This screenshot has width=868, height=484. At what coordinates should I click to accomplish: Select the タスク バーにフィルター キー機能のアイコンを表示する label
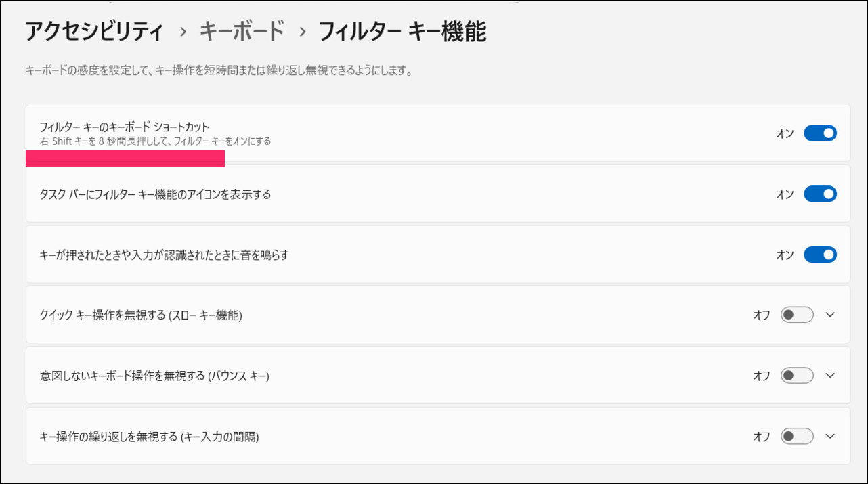coord(155,194)
